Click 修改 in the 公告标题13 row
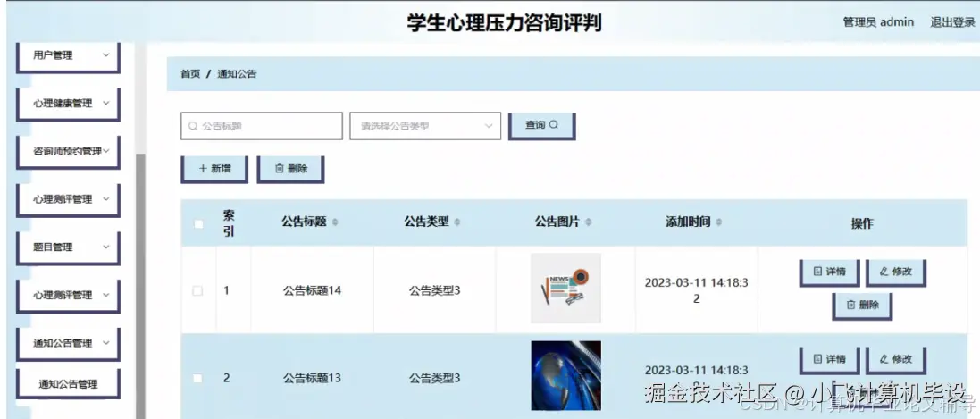 point(896,359)
